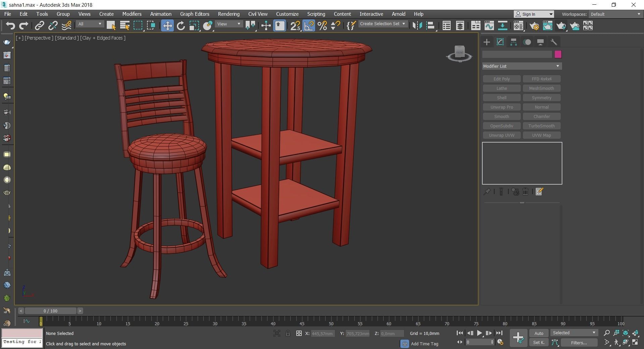Click the magenta object color swatch
Image resolution: width=644 pixels, height=349 pixels.
point(558,54)
